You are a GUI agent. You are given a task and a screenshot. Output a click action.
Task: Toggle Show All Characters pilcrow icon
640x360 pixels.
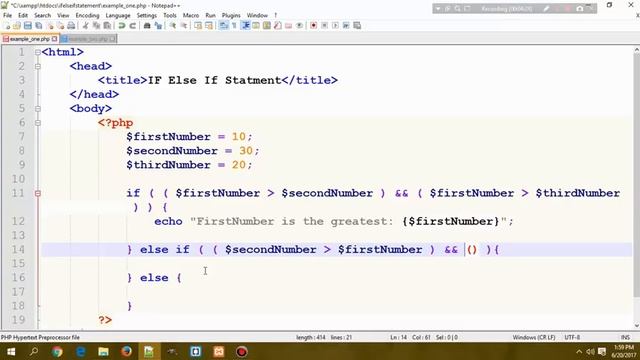coord(234,26)
